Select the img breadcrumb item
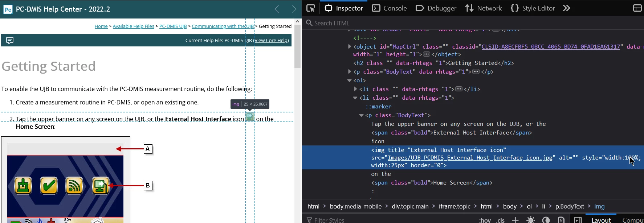Screen dimensions: 644x223 [599, 206]
